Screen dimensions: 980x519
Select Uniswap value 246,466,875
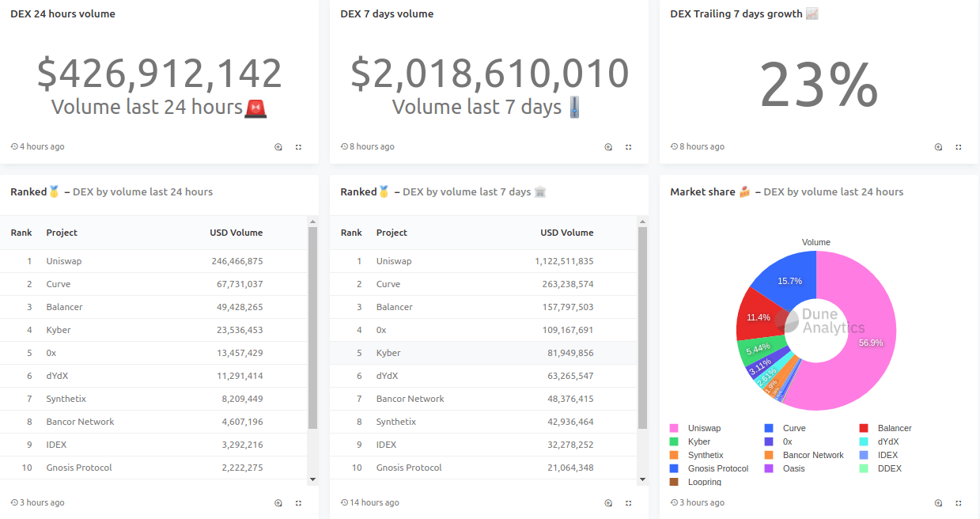pyautogui.click(x=236, y=261)
